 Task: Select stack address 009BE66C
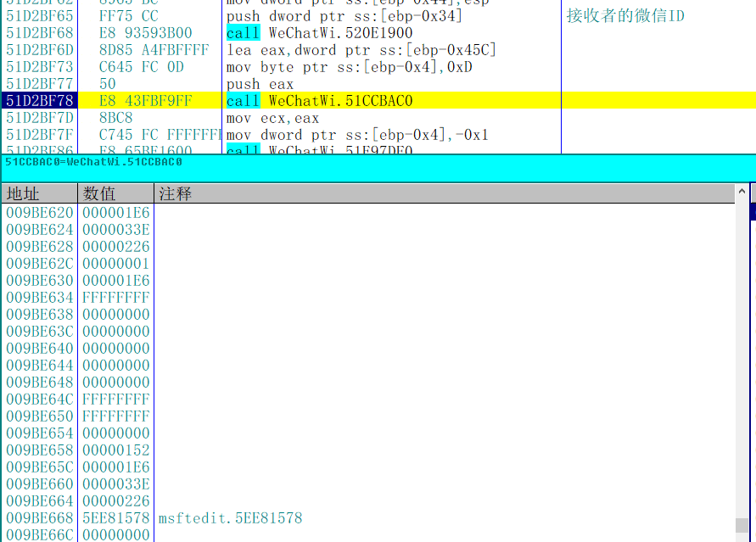40,534
